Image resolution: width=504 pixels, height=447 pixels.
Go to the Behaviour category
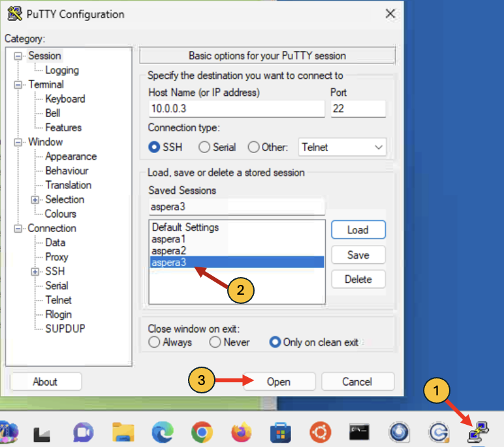(67, 171)
